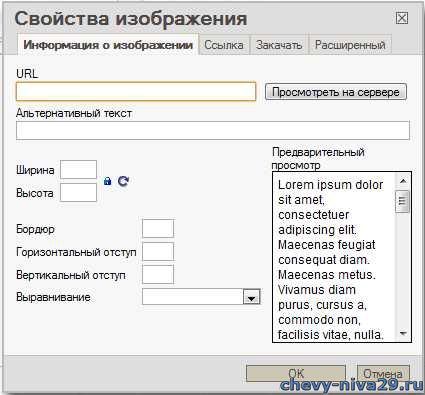
Task: Toggle the lock aspect ratio icon
Action: pos(107,181)
